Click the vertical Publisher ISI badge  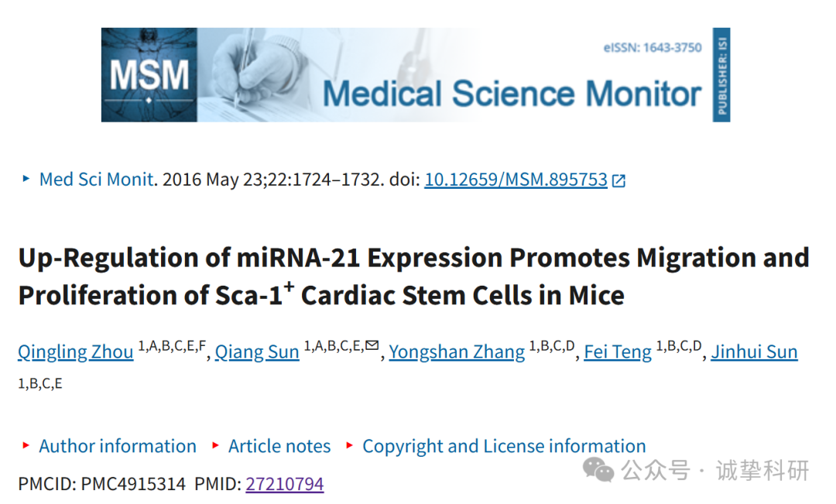click(x=721, y=74)
